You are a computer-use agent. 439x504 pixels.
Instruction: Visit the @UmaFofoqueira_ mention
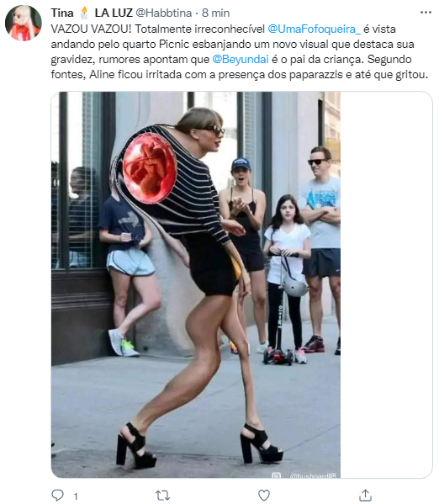tap(314, 29)
